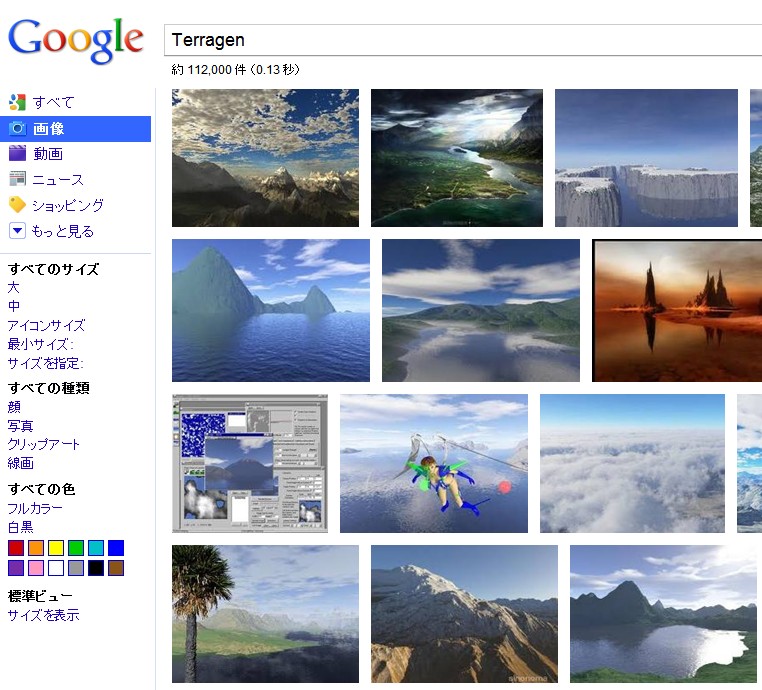Open the 動画 videos tab
Screen dimensions: 762x690
coord(48,154)
